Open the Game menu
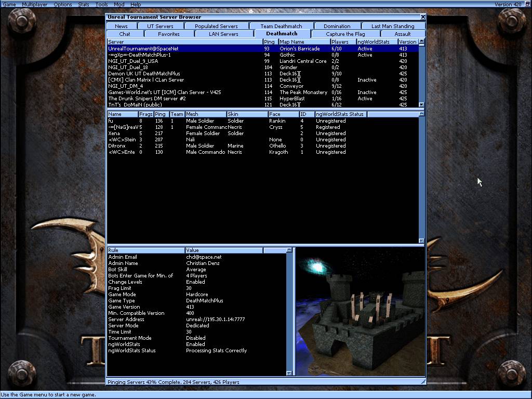The image size is (532, 399). point(9,4)
